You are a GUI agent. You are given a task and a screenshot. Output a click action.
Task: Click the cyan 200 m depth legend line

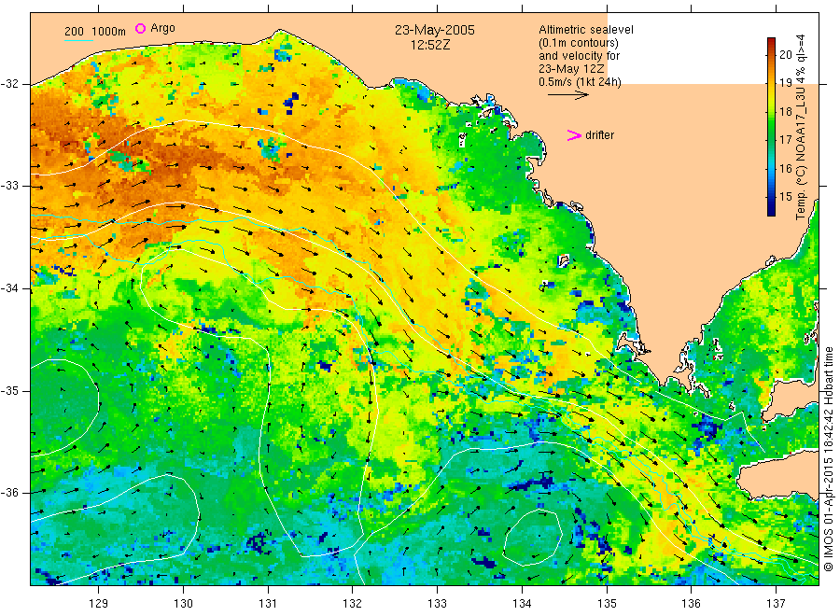click(78, 40)
